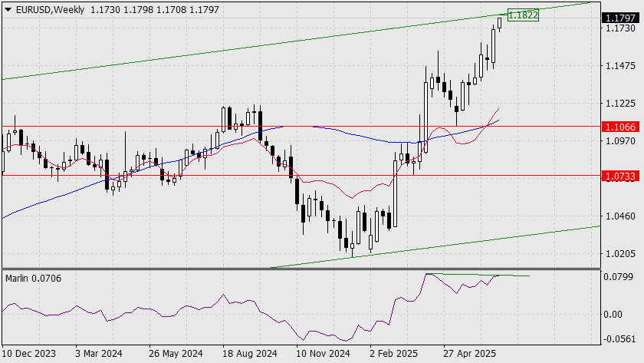Screen dimensions: 644x363
Task: Select the current price tag 1.1797
Action: click(621, 18)
